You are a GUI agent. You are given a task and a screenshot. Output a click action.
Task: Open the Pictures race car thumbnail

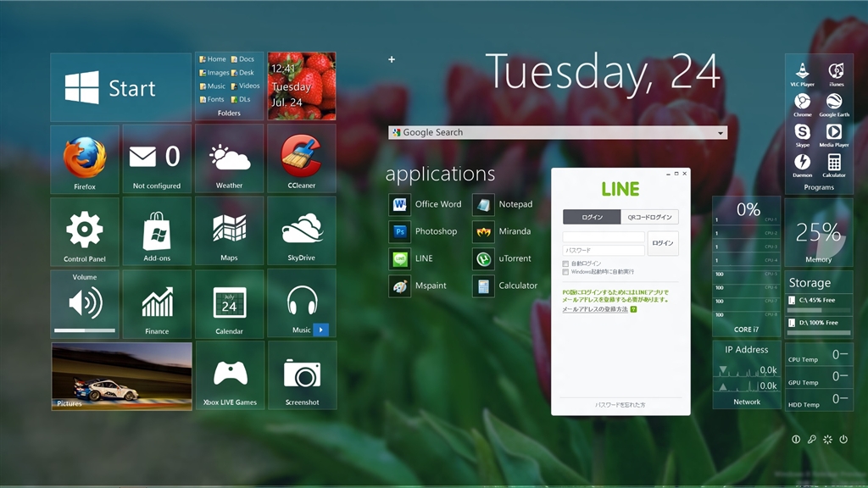pos(122,376)
